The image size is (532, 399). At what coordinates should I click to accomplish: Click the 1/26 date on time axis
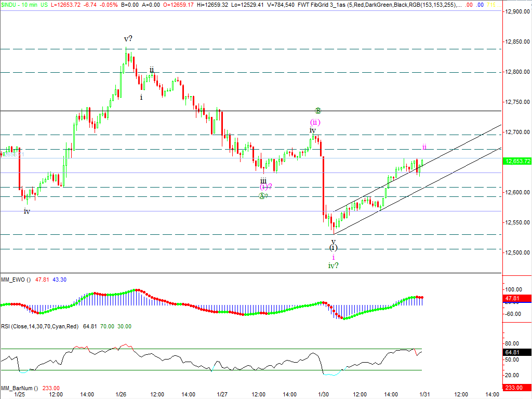pyautogui.click(x=121, y=394)
